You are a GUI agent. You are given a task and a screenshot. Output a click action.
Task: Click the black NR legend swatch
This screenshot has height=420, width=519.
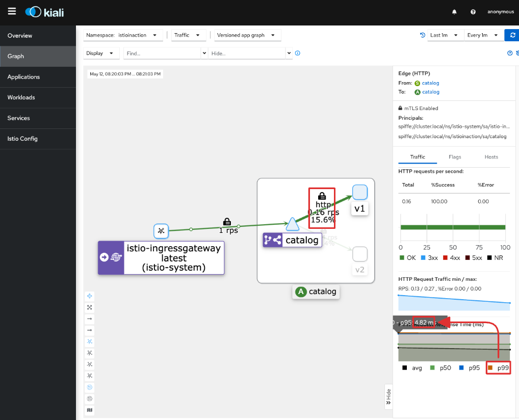coord(489,257)
